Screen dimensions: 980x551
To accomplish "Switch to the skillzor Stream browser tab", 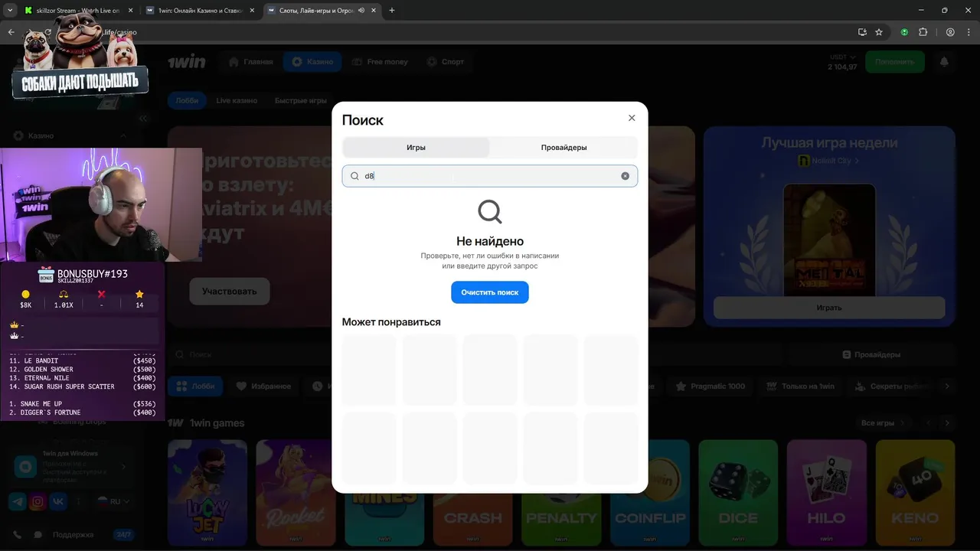I will (77, 11).
